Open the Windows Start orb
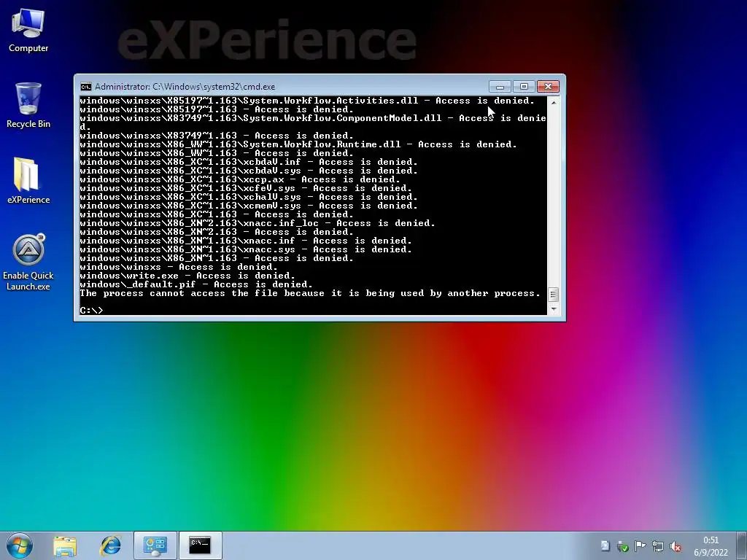This screenshot has height=560, width=747. pyautogui.click(x=20, y=545)
